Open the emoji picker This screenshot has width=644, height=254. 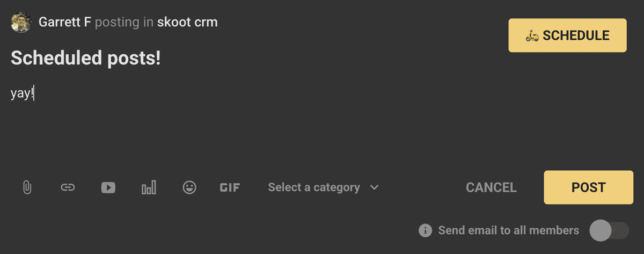[x=189, y=187]
